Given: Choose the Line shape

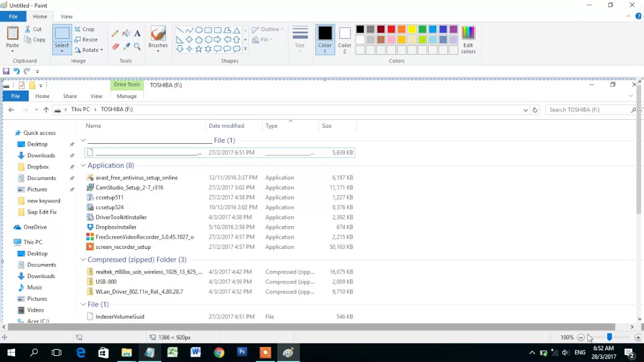Looking at the screenshot, I should (x=180, y=30).
